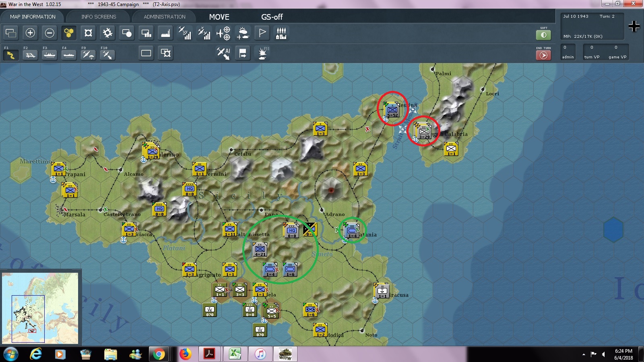Click the rectangle with unit symbol icon
This screenshot has width=644, height=362.
(x=165, y=53)
